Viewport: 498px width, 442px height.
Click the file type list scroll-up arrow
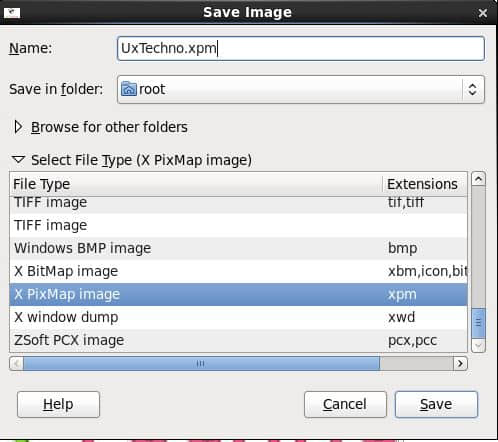(478, 179)
